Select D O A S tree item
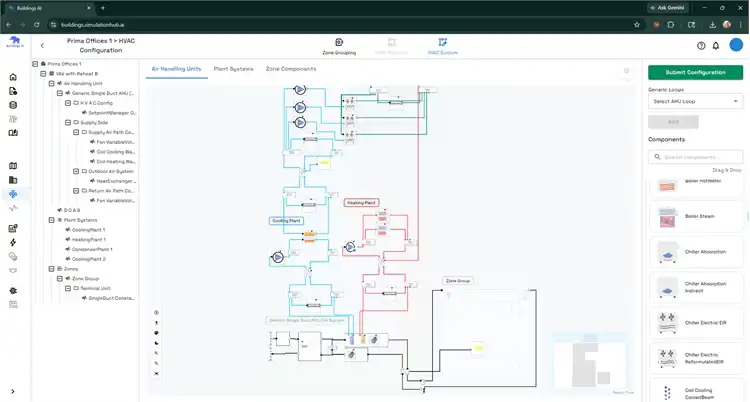This screenshot has width=750, height=402. (x=72, y=210)
